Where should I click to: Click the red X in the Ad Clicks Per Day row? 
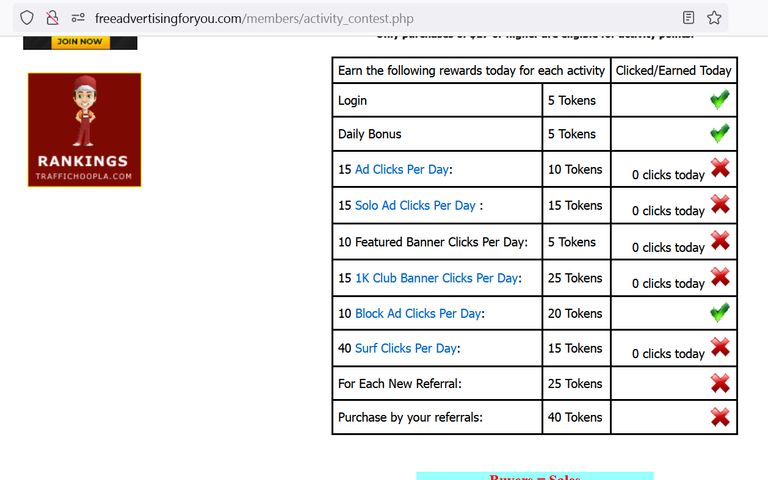pyautogui.click(x=720, y=168)
